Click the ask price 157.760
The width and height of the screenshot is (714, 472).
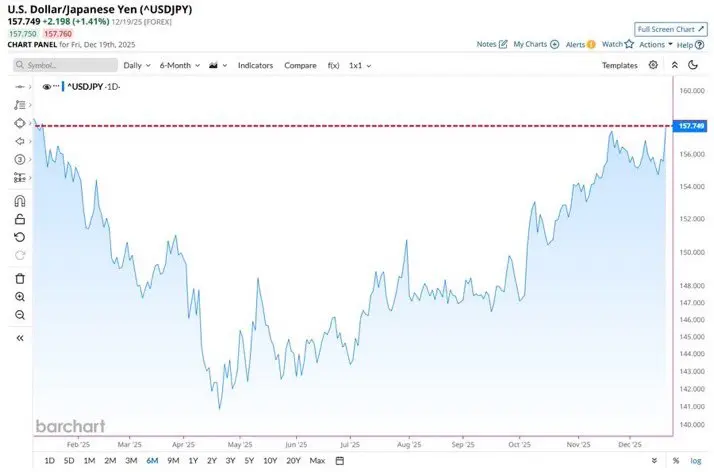tap(58, 34)
